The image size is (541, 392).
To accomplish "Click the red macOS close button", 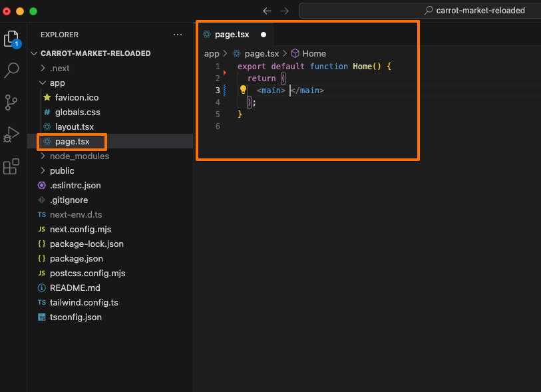I will (7, 11).
